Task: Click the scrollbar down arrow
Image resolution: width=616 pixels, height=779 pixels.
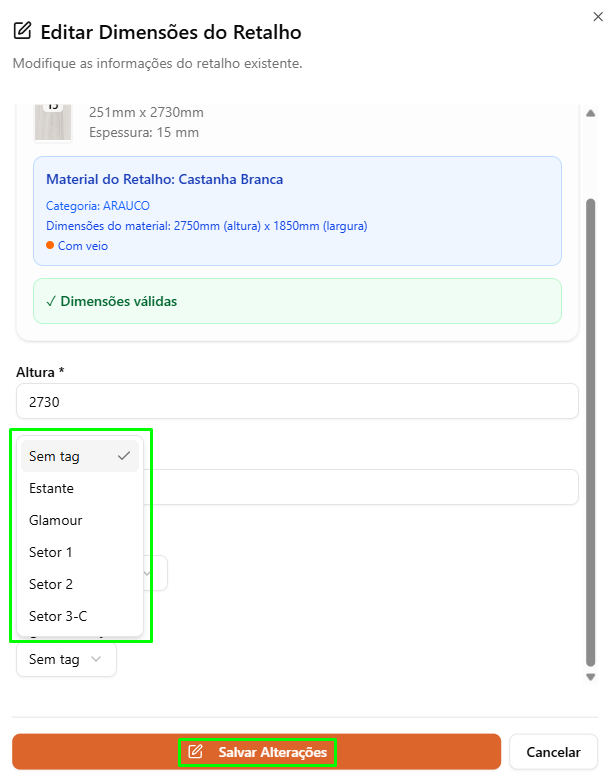Action: tap(590, 677)
